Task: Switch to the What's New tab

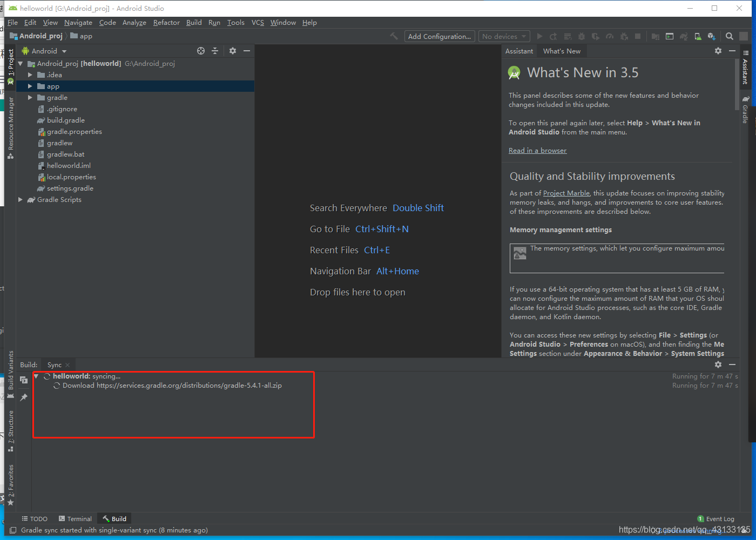Action: (x=562, y=51)
